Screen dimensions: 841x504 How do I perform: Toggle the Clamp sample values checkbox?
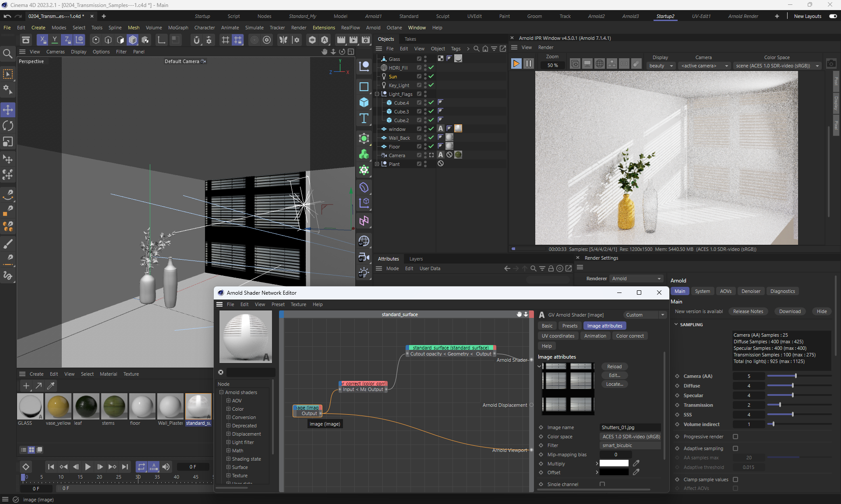735,479
